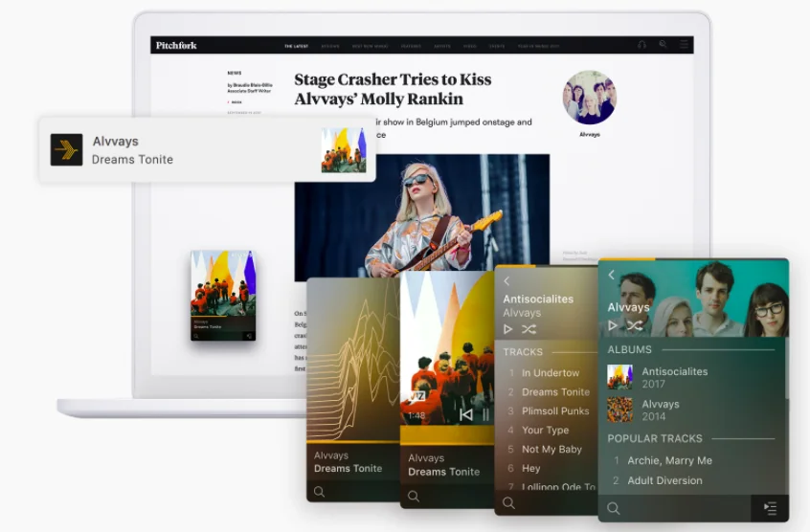Toggle the VIZ visualizer button
Screen dimensions: 810x532
tap(417, 396)
